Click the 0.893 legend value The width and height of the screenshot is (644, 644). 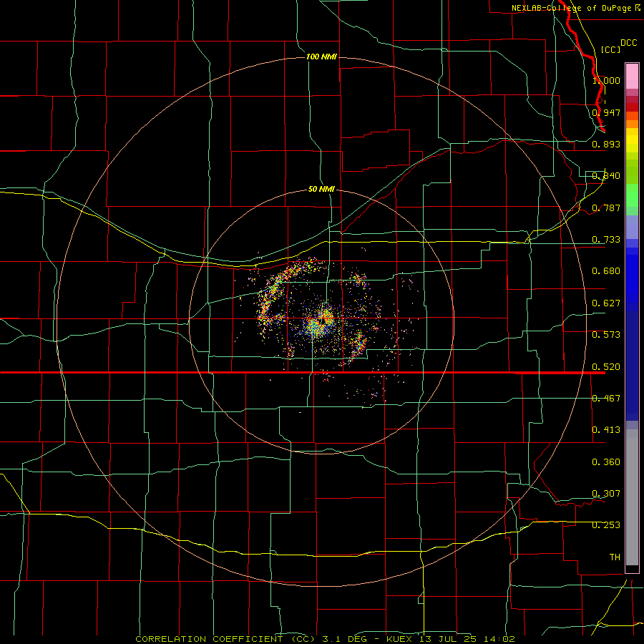click(x=606, y=144)
